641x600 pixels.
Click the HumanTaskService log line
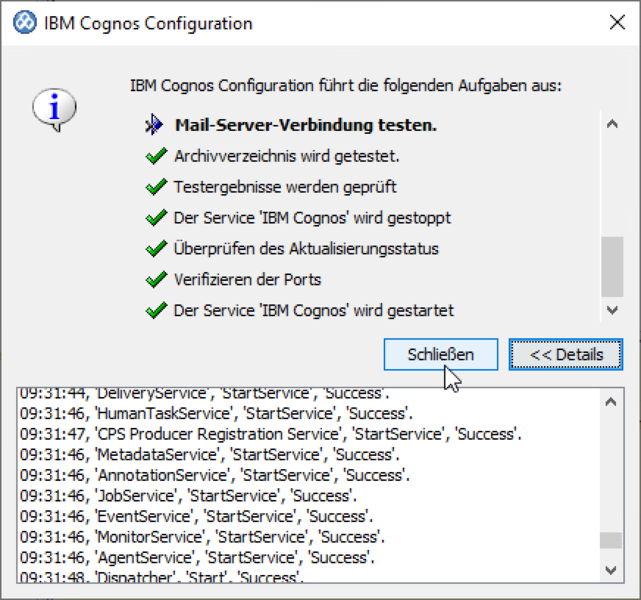click(x=216, y=414)
